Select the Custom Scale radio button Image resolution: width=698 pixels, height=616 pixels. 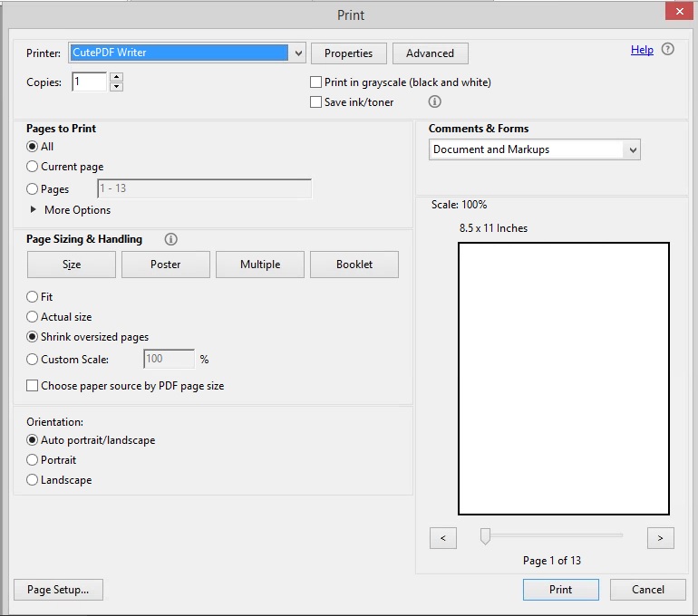tap(32, 360)
